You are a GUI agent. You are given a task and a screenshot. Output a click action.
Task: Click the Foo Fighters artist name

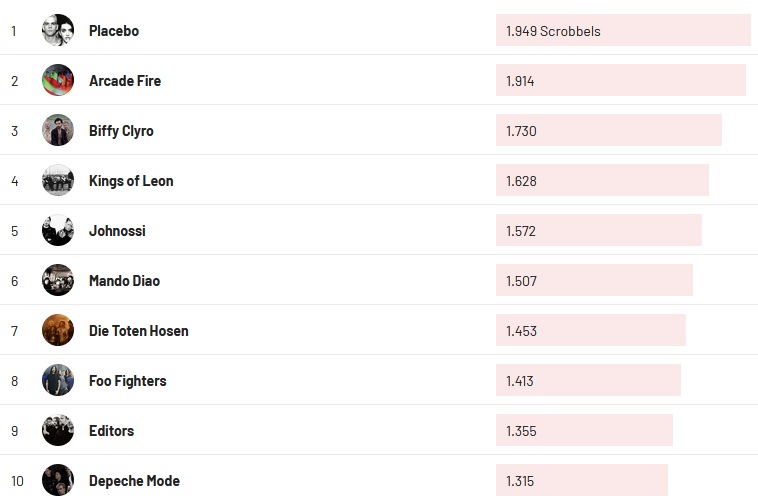pyautogui.click(x=127, y=381)
